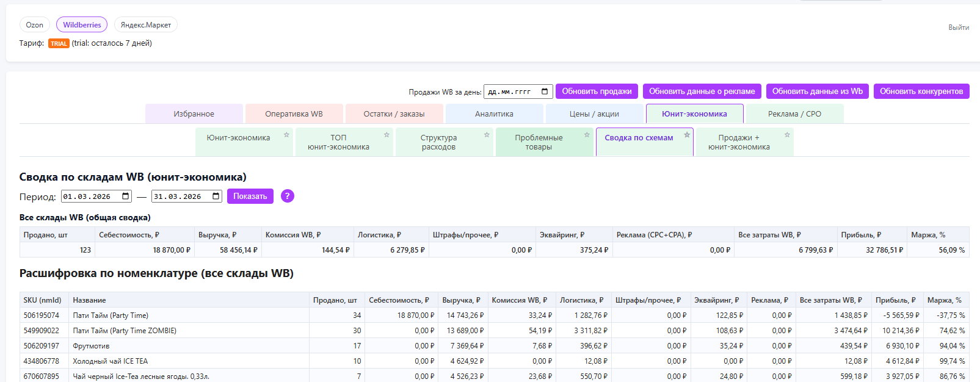Click Обновить данные о рекламе
Screen dimensions: 980x382
[x=702, y=92]
